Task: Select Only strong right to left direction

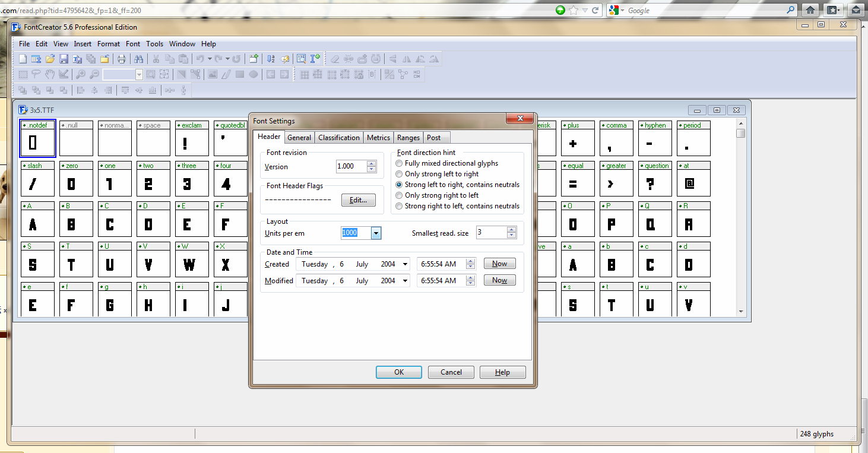Action: click(x=398, y=195)
